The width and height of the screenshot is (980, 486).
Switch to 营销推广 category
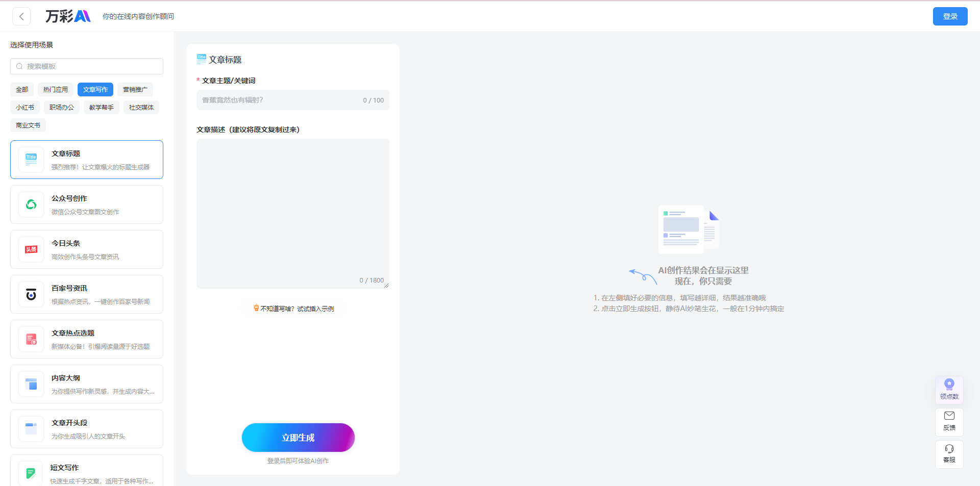[135, 89]
